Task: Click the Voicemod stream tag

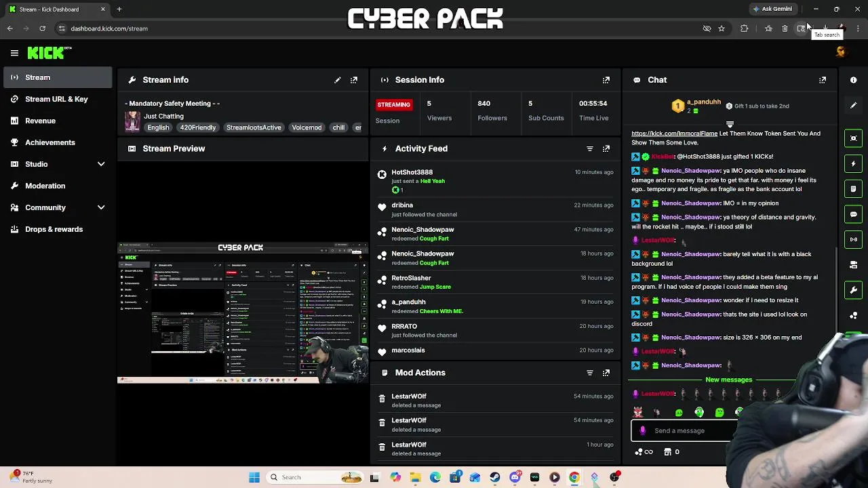Action: point(307,127)
